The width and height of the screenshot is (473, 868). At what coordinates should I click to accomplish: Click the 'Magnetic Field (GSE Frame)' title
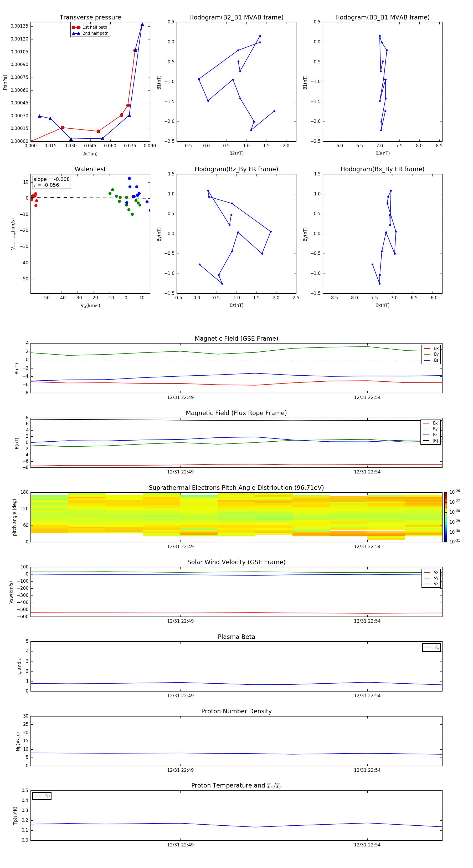(236, 339)
